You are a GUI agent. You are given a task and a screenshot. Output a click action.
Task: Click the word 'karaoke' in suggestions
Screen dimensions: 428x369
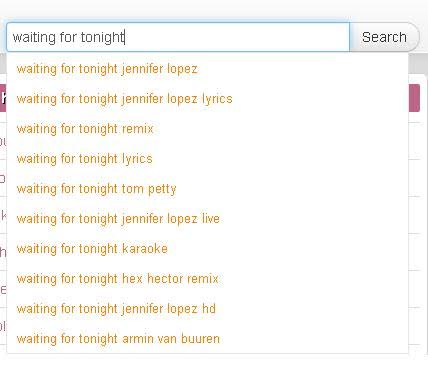[145, 249]
